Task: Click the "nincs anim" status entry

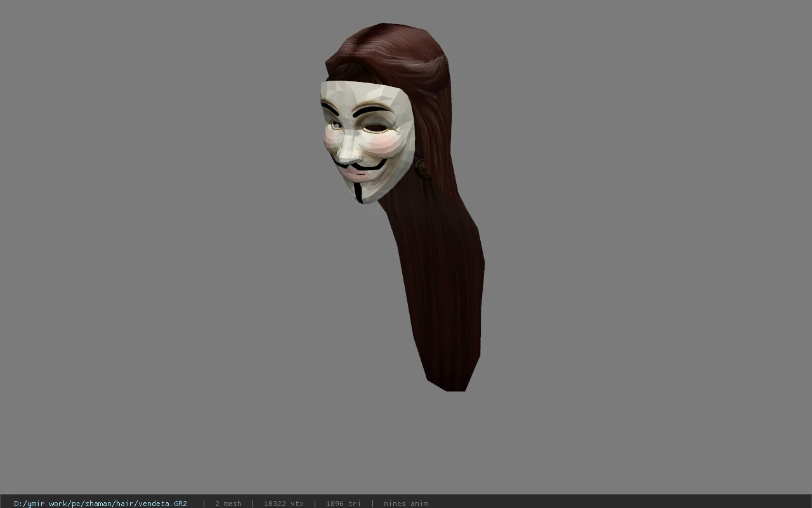Action: click(x=406, y=504)
